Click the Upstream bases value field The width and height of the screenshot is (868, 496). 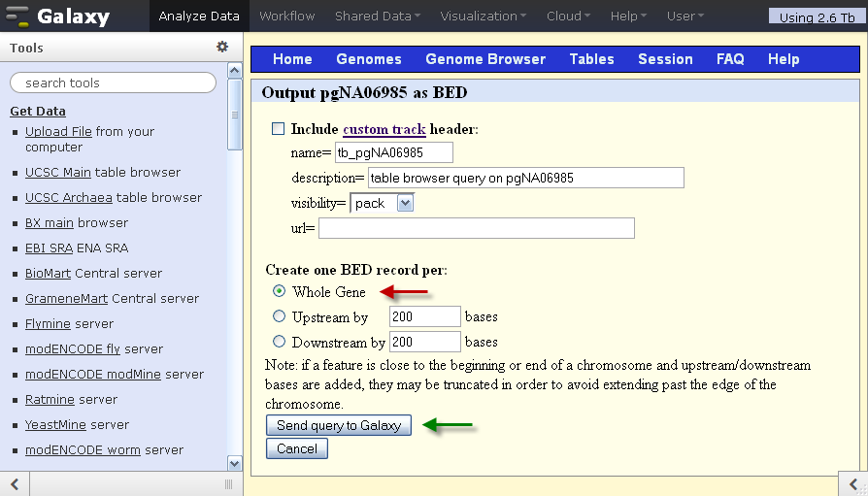click(x=425, y=316)
